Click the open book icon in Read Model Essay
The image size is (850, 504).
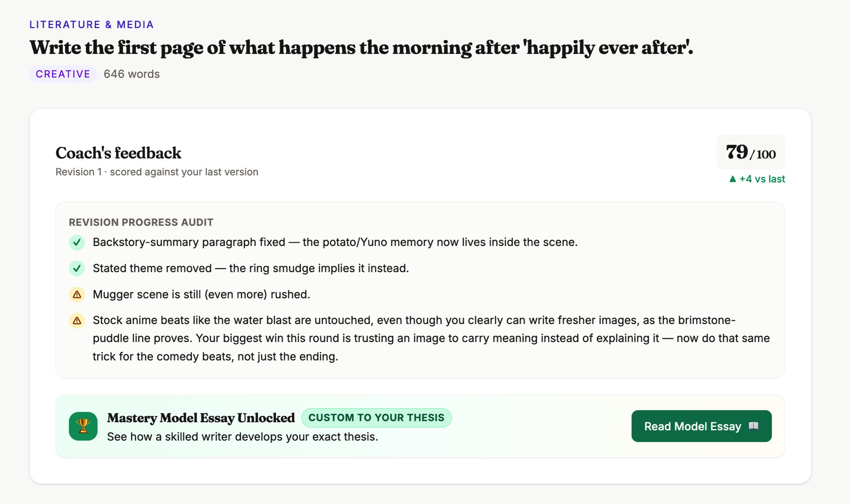tap(753, 426)
